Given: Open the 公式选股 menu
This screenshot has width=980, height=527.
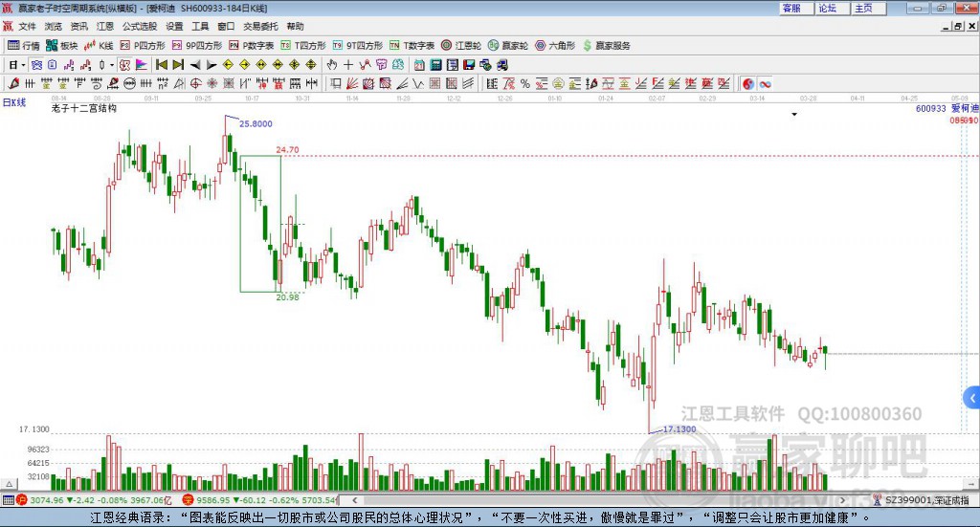Looking at the screenshot, I should (x=140, y=26).
